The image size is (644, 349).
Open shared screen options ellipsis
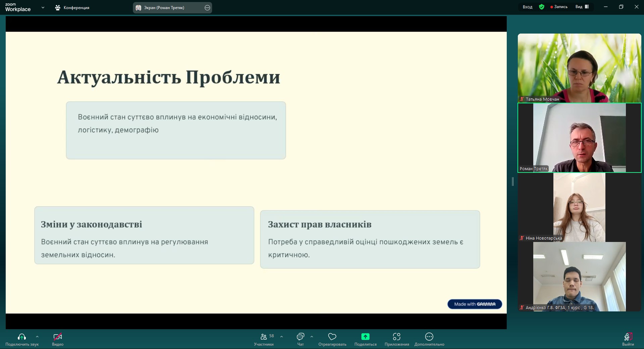click(207, 8)
